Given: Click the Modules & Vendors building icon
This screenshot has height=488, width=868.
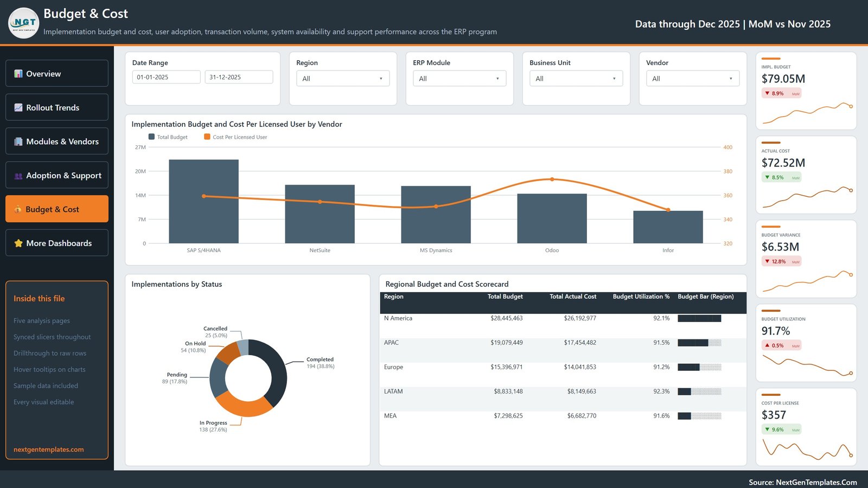Looking at the screenshot, I should 18,142.
